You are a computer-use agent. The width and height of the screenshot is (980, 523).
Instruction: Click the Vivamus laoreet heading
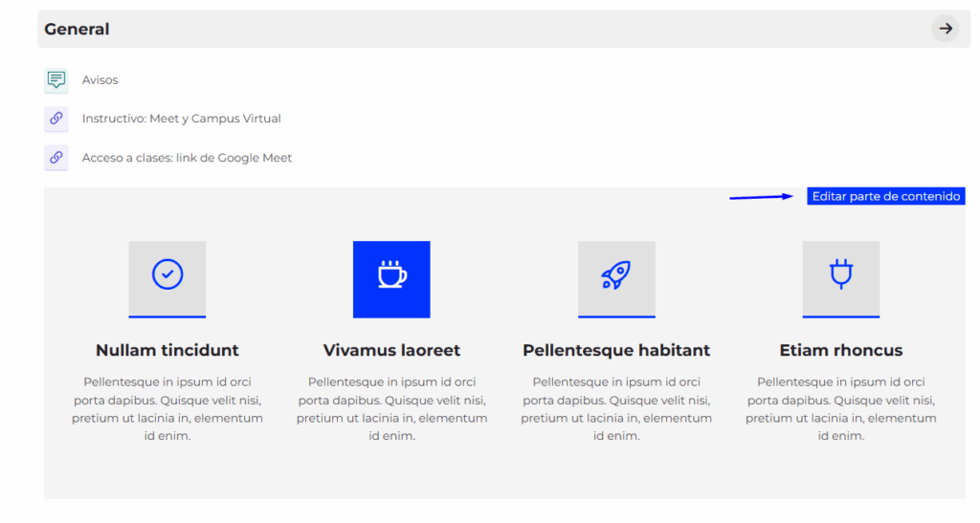point(391,350)
